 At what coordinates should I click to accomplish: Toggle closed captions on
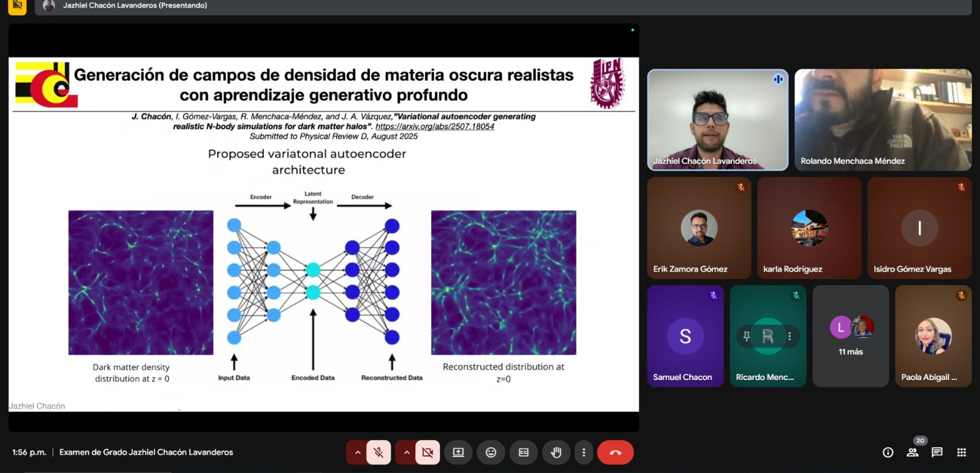[524, 453]
